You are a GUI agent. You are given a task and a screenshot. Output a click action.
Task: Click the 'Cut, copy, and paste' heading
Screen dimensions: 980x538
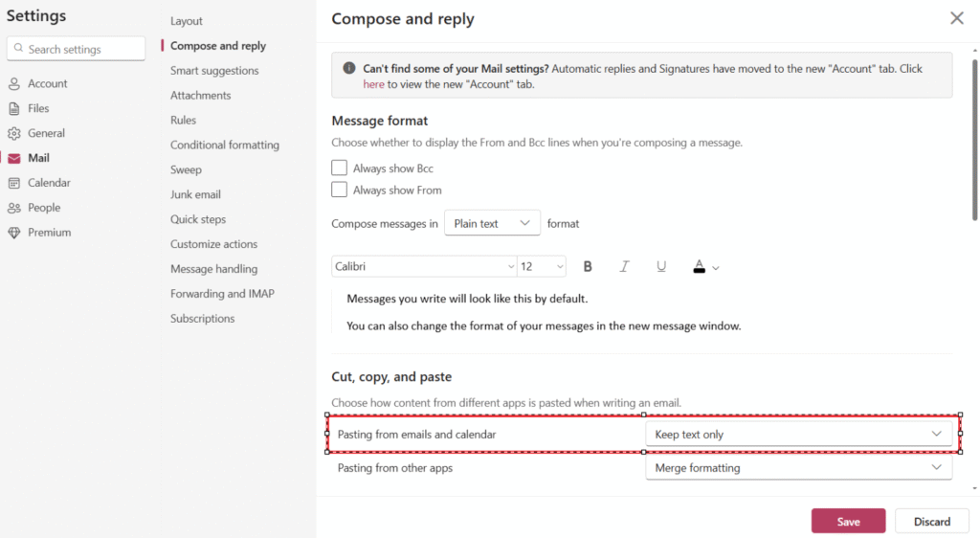(x=391, y=377)
